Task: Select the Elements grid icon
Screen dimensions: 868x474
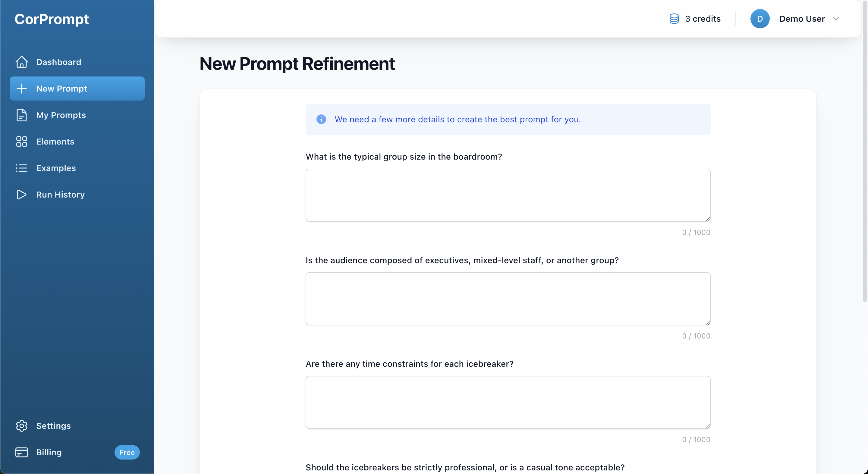Action: 22,142
